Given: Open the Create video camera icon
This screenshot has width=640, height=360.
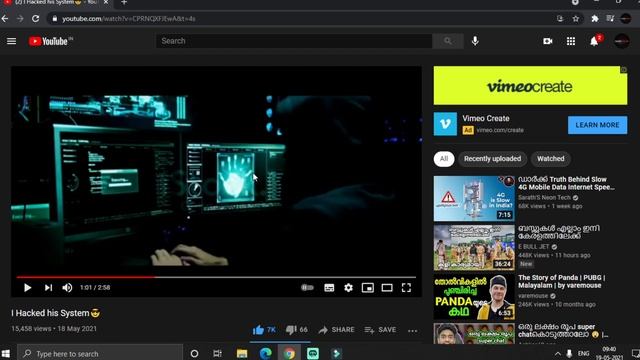Looking at the screenshot, I should pyautogui.click(x=548, y=41).
